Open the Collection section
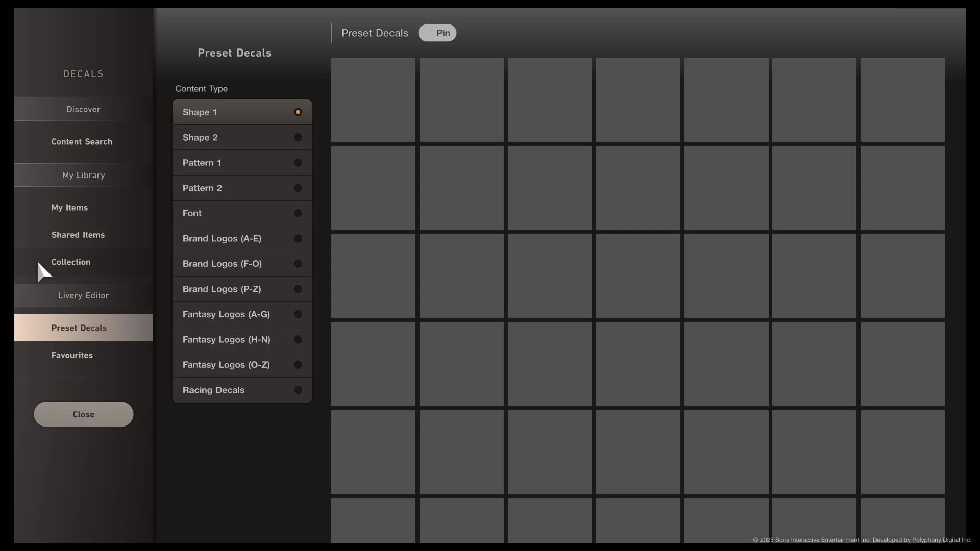The width and height of the screenshot is (980, 551). pos(84,262)
